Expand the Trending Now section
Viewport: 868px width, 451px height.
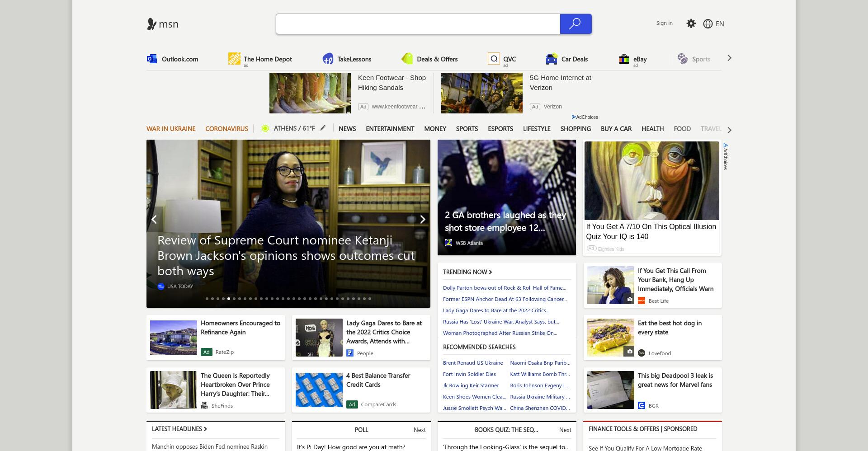pyautogui.click(x=467, y=272)
